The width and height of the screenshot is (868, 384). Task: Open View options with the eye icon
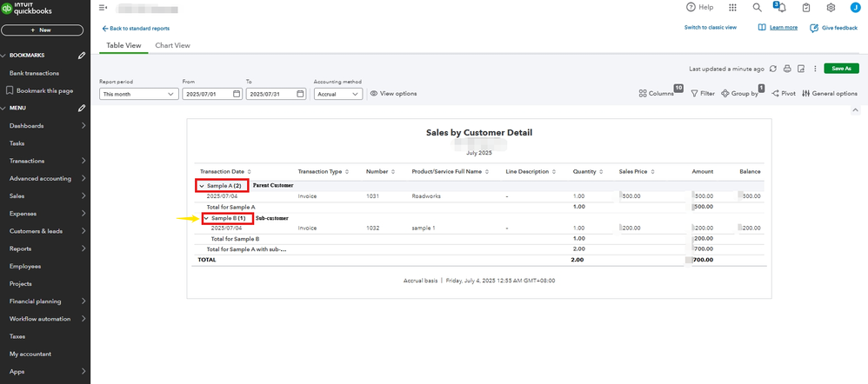pos(393,94)
